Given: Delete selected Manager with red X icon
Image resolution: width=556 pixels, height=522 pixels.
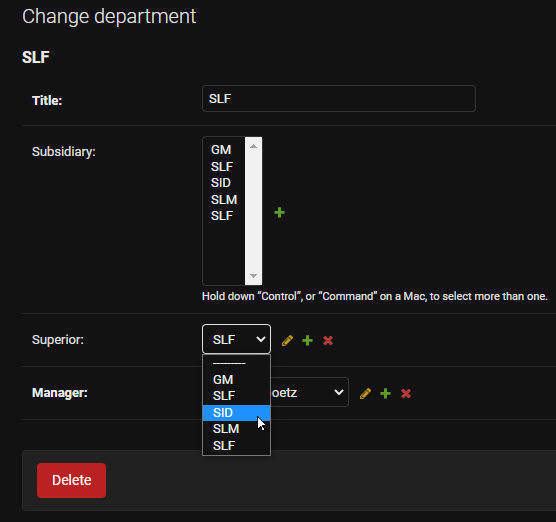Looking at the screenshot, I should click(406, 393).
